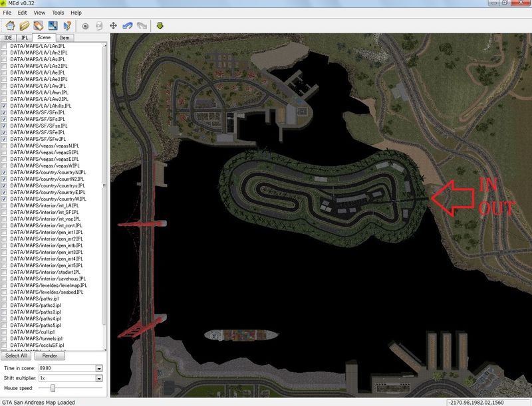Click the blue undo arrow icon
This screenshot has height=406, width=532.
tap(127, 26)
